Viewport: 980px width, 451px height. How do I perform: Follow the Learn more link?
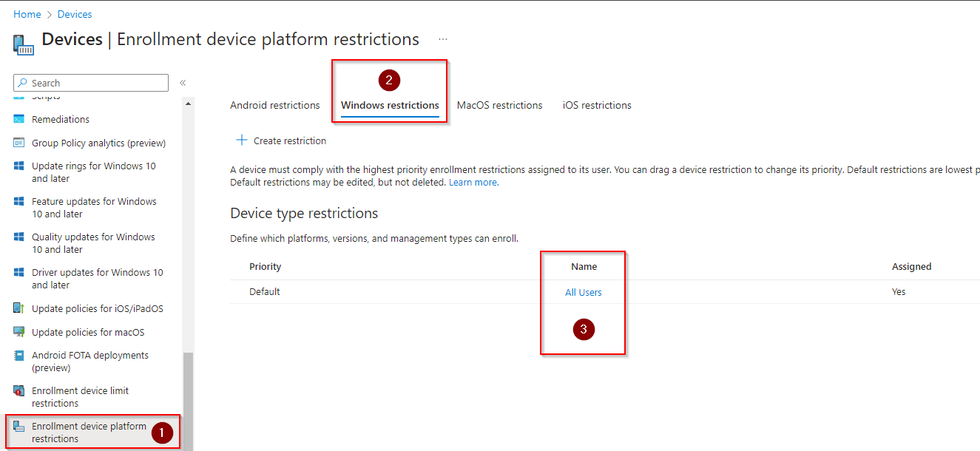point(473,182)
